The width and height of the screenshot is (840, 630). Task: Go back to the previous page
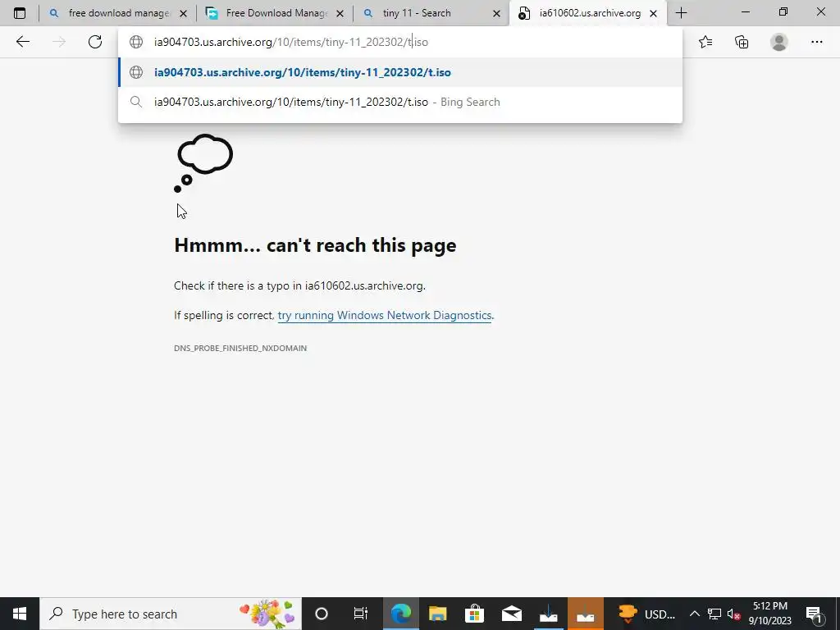22,42
